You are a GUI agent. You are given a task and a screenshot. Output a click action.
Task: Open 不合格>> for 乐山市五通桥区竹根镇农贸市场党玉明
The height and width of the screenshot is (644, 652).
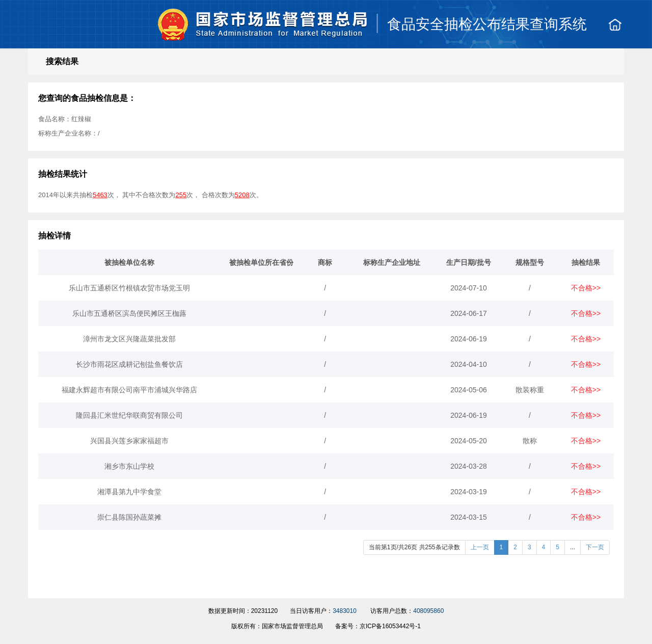point(586,288)
